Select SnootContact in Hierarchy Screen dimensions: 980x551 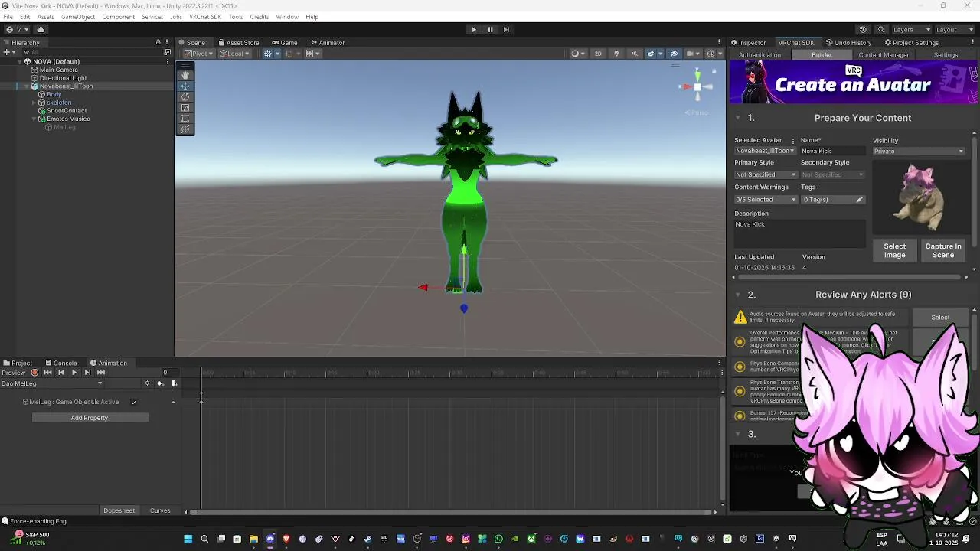[x=67, y=111]
